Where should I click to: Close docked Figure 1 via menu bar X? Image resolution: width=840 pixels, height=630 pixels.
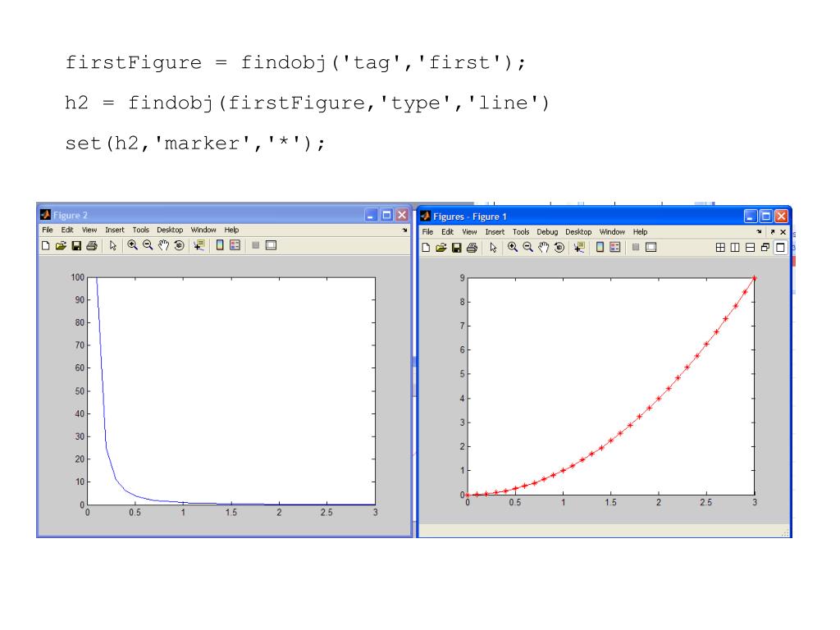pos(783,232)
